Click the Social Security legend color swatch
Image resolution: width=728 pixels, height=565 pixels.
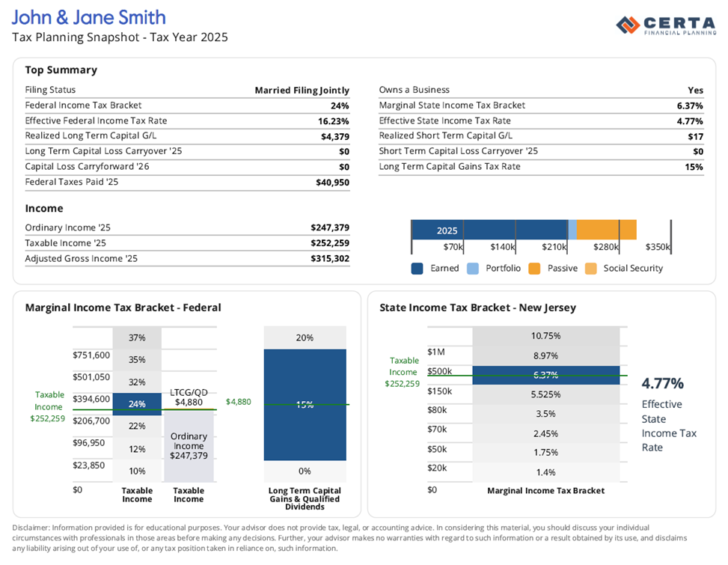point(590,269)
